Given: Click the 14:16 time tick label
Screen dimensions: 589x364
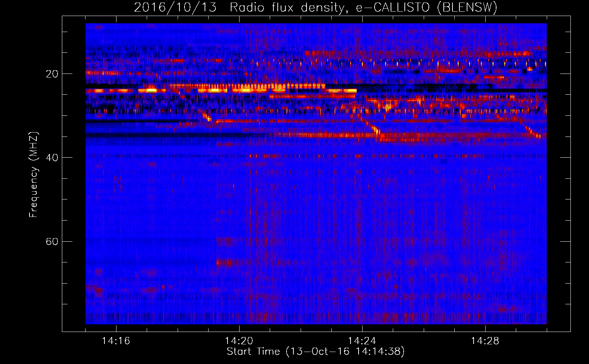Looking at the screenshot, I should pos(116,341).
